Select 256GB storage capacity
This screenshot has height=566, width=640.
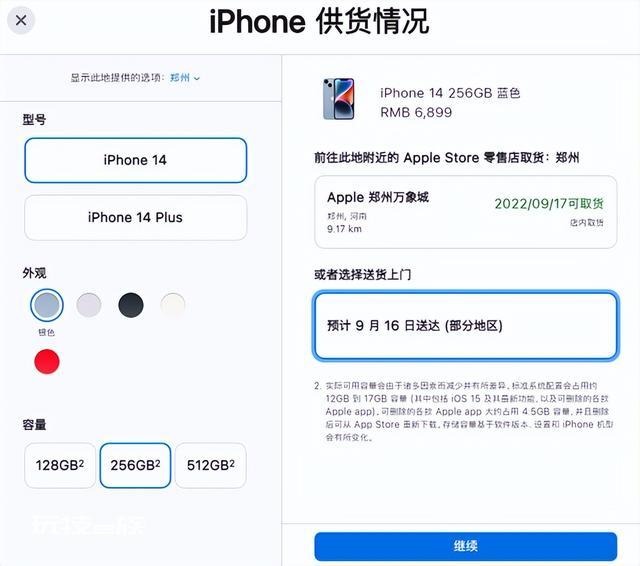135,465
